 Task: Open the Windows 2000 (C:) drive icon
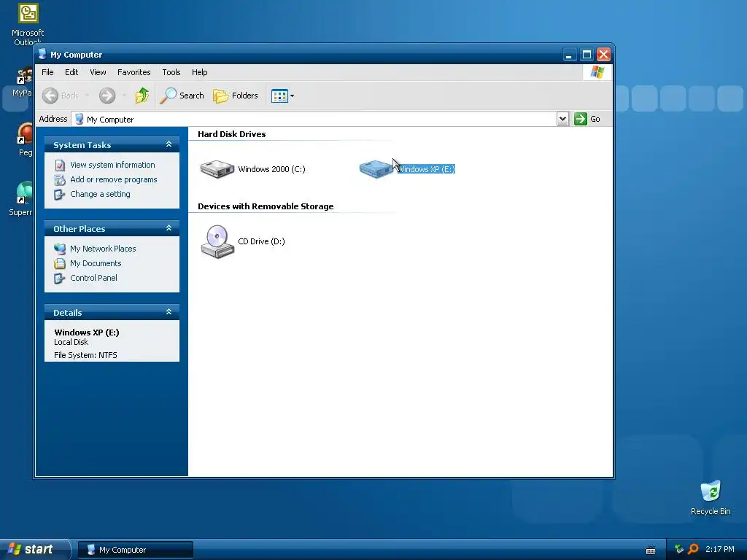[x=217, y=169]
